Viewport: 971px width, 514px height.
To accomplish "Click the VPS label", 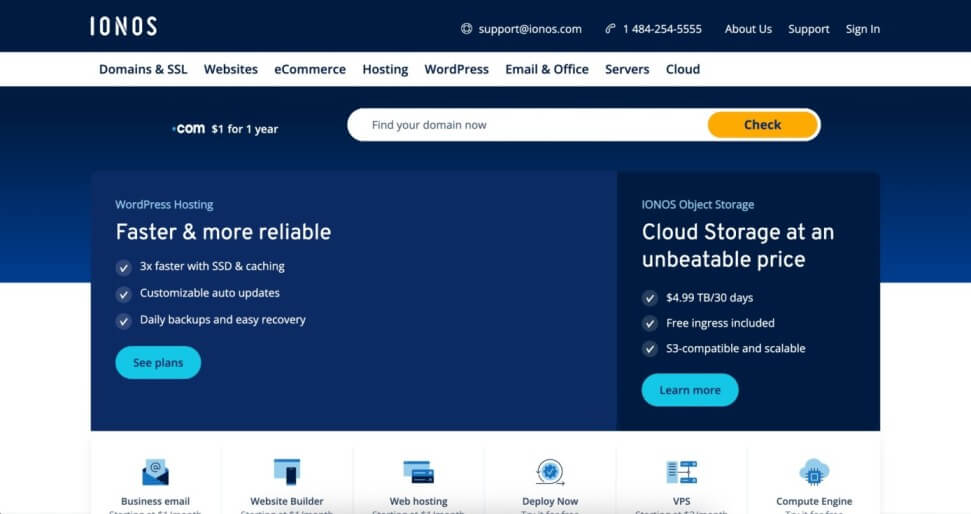I will tap(681, 501).
